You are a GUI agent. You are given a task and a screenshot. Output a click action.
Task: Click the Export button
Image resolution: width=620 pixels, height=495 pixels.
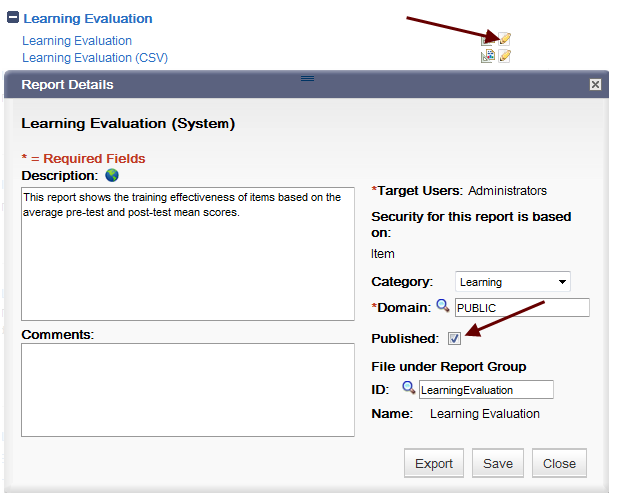click(x=434, y=463)
